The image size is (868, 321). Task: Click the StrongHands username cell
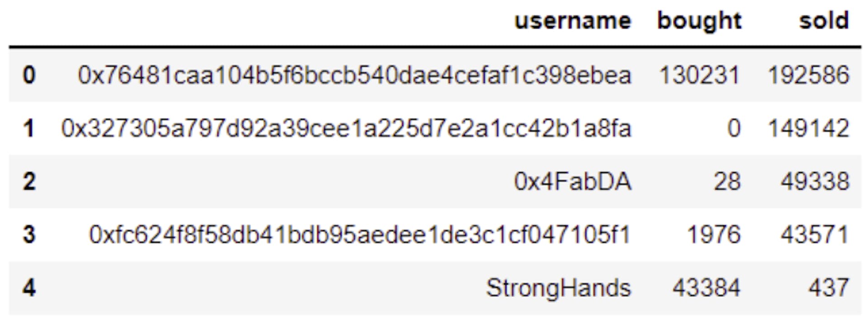click(x=558, y=288)
